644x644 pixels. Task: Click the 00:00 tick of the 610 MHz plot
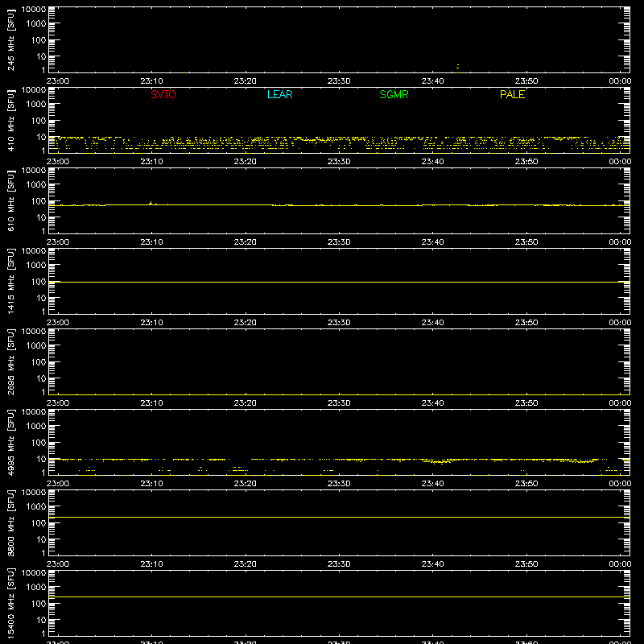tap(620, 242)
